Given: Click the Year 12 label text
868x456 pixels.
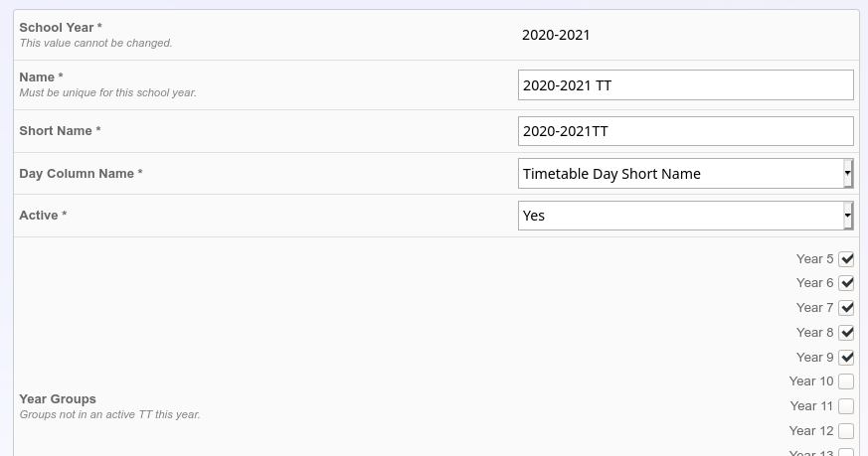Looking at the screenshot, I should 811,431.
